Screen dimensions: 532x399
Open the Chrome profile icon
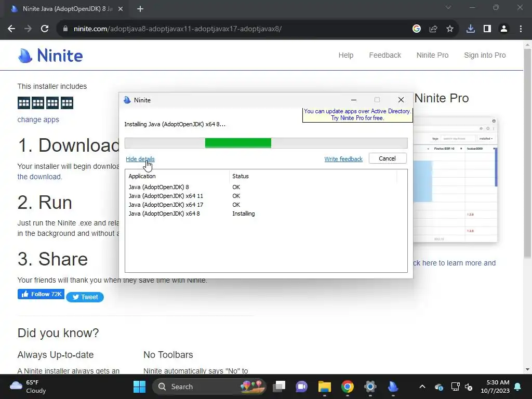504,29
